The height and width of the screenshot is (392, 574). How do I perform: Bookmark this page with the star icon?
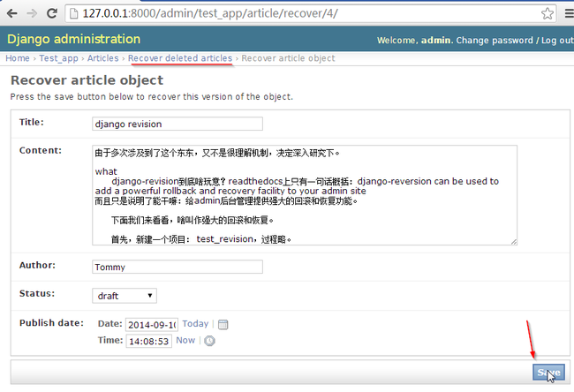tap(548, 13)
